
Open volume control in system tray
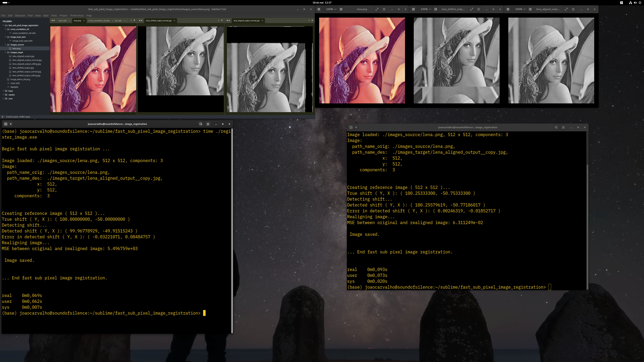[x=635, y=3]
